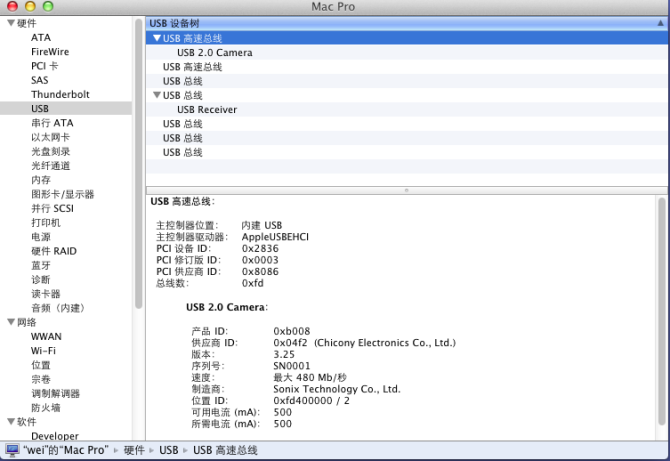Image resolution: width=670 pixels, height=461 pixels.
Task: Open the 读卡器 category
Action: (46, 294)
